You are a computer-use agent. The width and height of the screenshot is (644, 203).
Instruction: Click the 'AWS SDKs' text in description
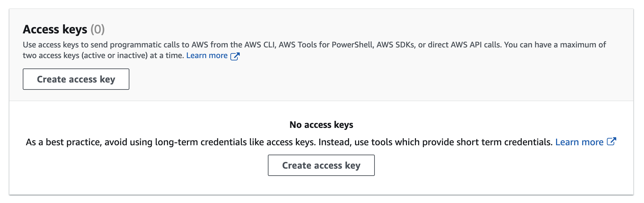pos(395,45)
